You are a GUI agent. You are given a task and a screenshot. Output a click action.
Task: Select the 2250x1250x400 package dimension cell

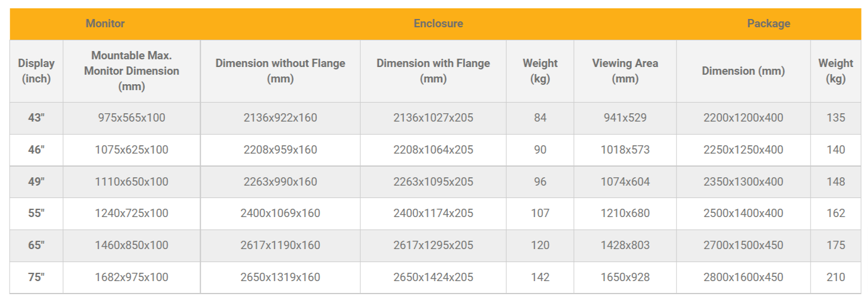(x=743, y=149)
